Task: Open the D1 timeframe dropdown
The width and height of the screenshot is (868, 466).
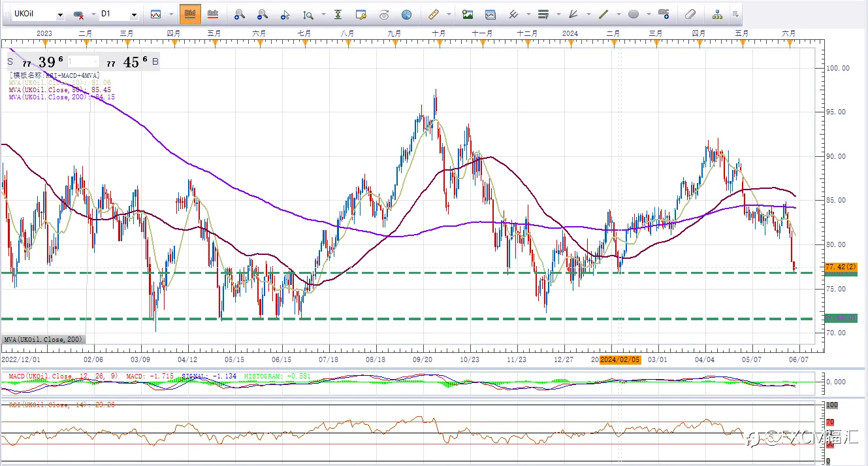Action: [x=134, y=14]
